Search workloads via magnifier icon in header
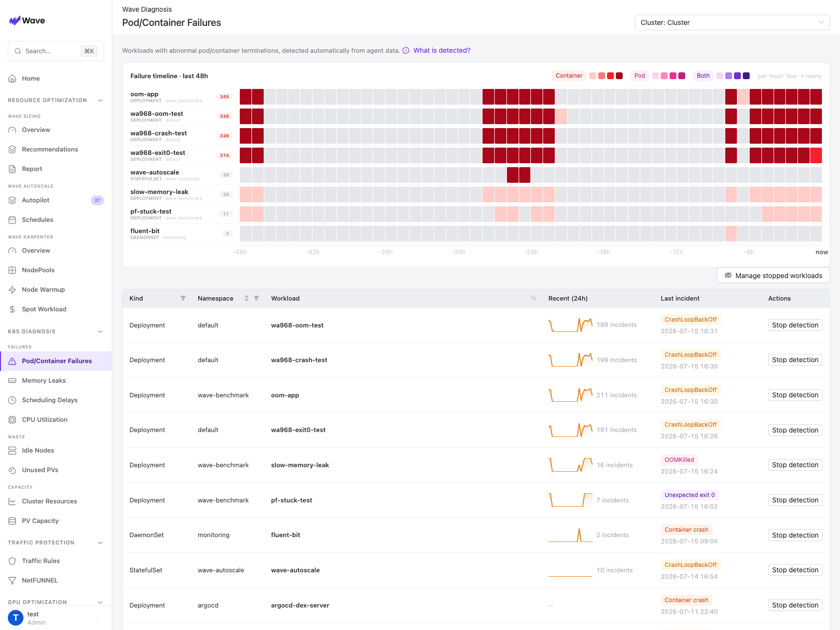This screenshot has width=840, height=630. click(534, 298)
